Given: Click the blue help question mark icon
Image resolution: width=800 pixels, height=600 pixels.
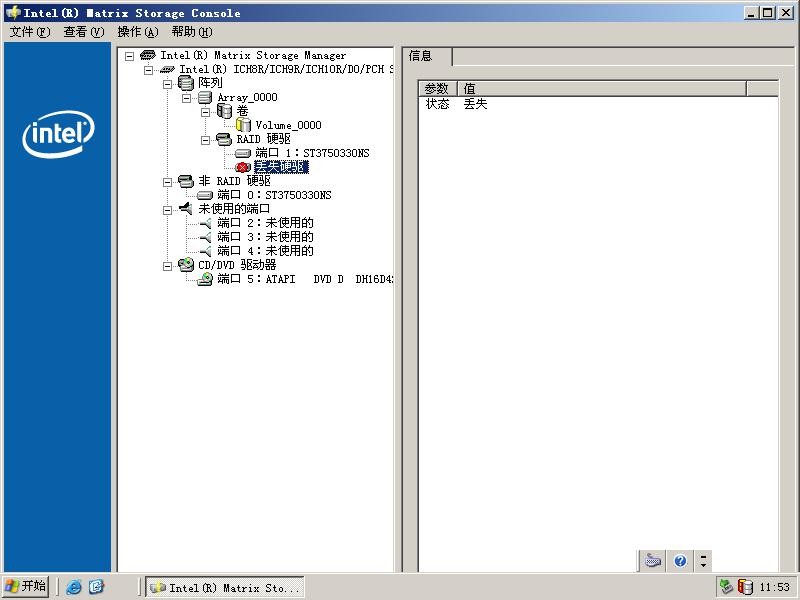Looking at the screenshot, I should [x=680, y=561].
